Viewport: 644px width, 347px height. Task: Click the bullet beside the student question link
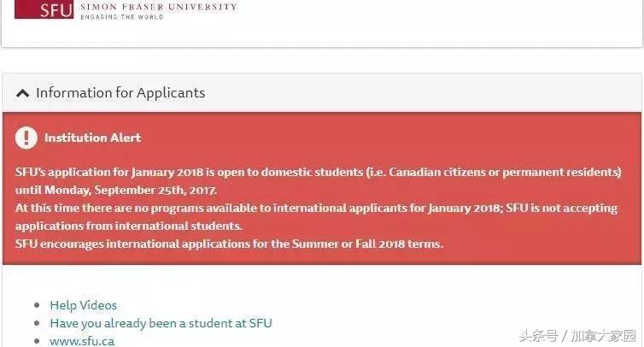pos(36,324)
